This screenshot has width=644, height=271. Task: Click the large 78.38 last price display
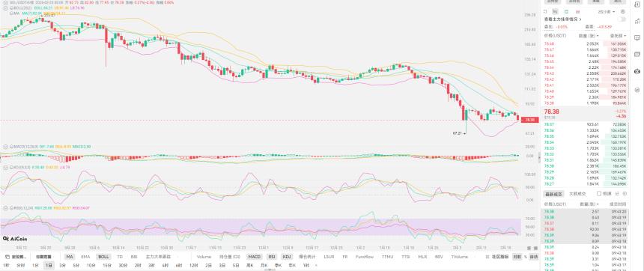[x=551, y=112]
